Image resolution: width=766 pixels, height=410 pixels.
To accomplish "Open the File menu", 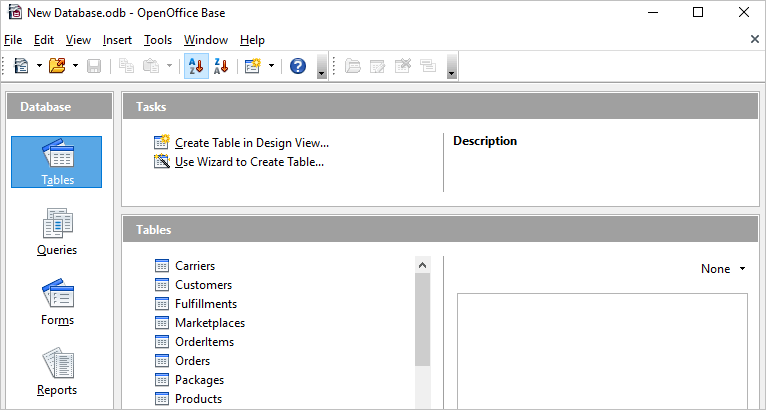I will coord(13,40).
